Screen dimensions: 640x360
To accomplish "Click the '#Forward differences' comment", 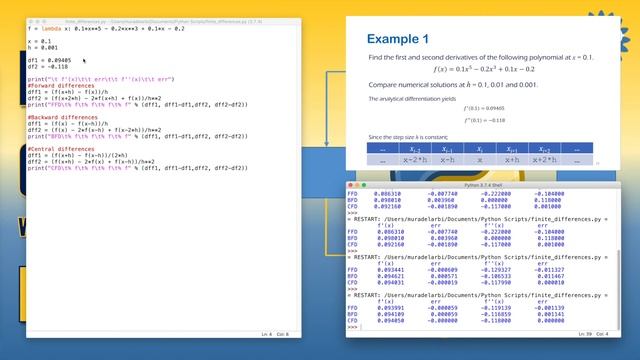I will click(x=61, y=86).
